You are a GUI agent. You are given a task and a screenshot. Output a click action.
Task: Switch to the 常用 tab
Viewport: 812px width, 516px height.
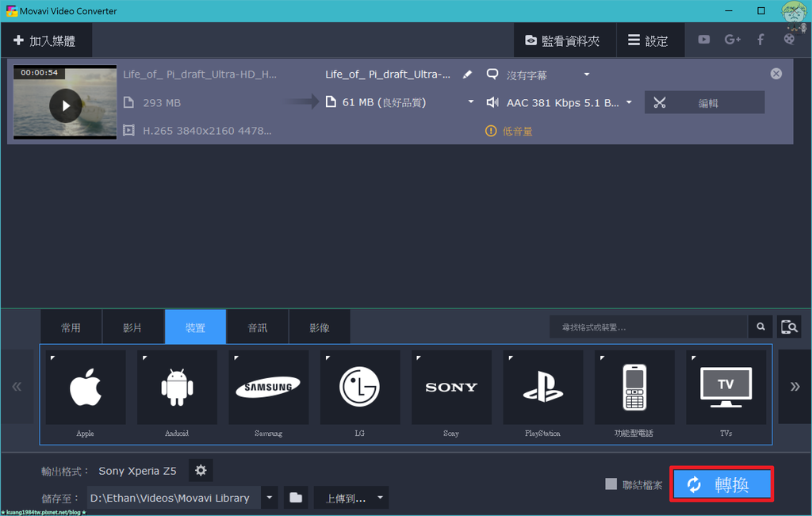pos(71,327)
